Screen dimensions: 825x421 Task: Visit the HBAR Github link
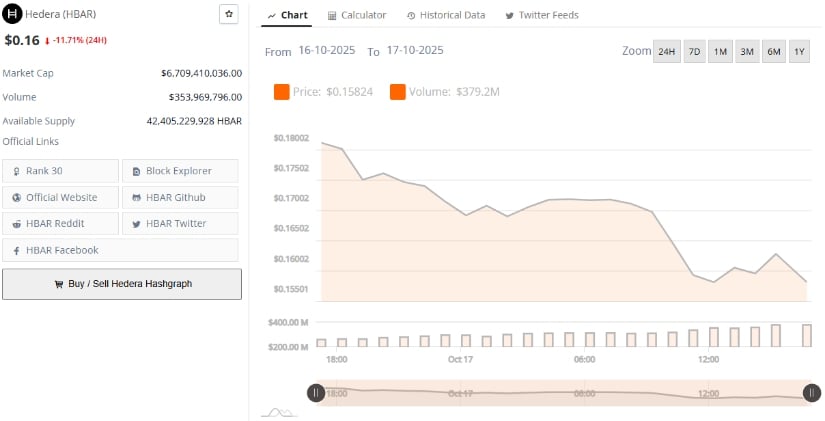(x=180, y=197)
